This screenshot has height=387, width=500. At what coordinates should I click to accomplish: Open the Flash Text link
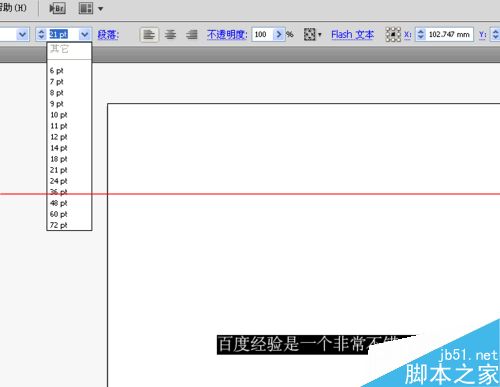[x=353, y=34]
